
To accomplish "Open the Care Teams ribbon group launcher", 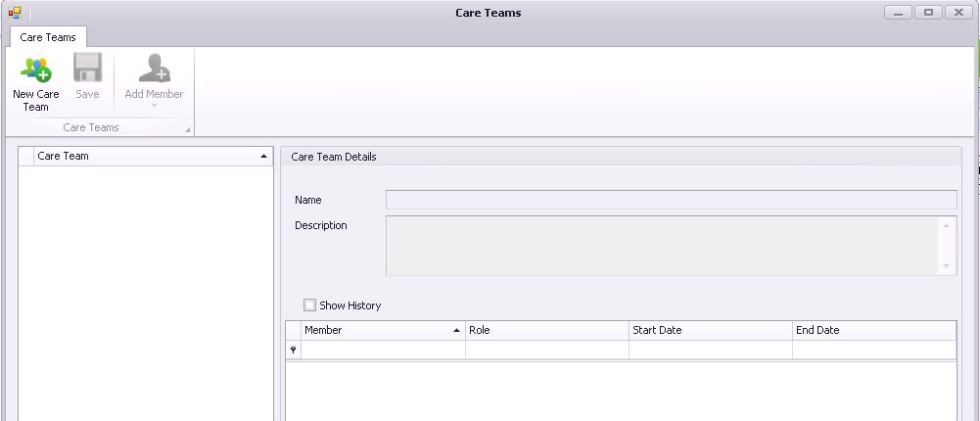I will coord(187,129).
